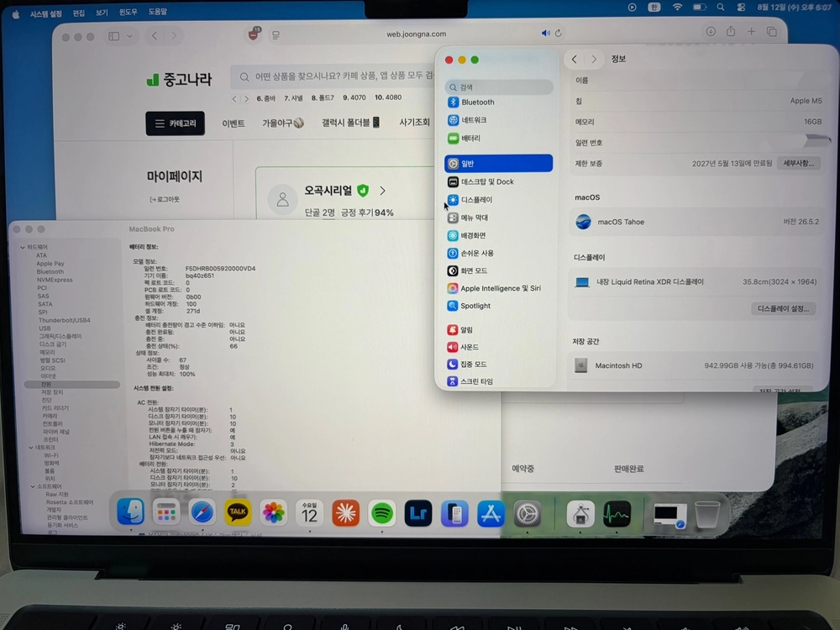Go back in System Settings
Viewport: 840px width, 630px height.
click(x=575, y=60)
